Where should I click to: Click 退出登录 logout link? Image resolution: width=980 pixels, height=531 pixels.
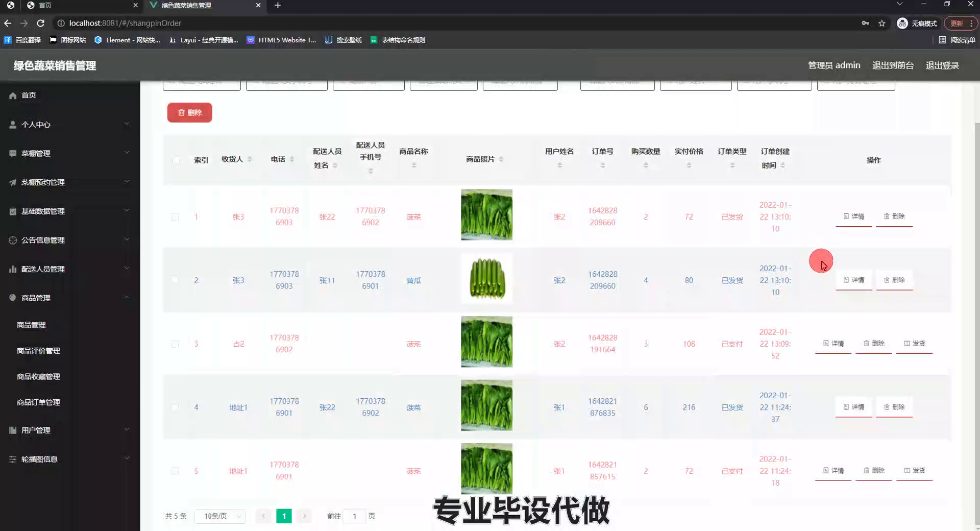[x=942, y=65]
